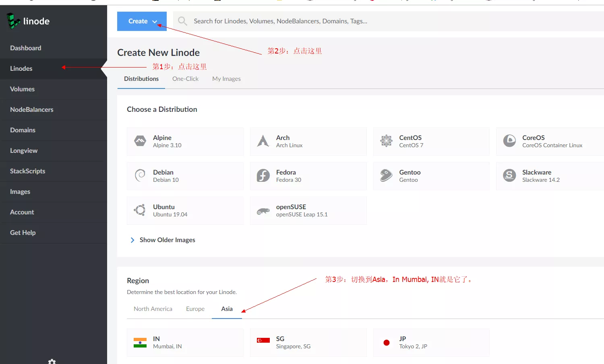Open the Create dropdown button
Viewport: 604px width, 364px height.
[x=142, y=21]
